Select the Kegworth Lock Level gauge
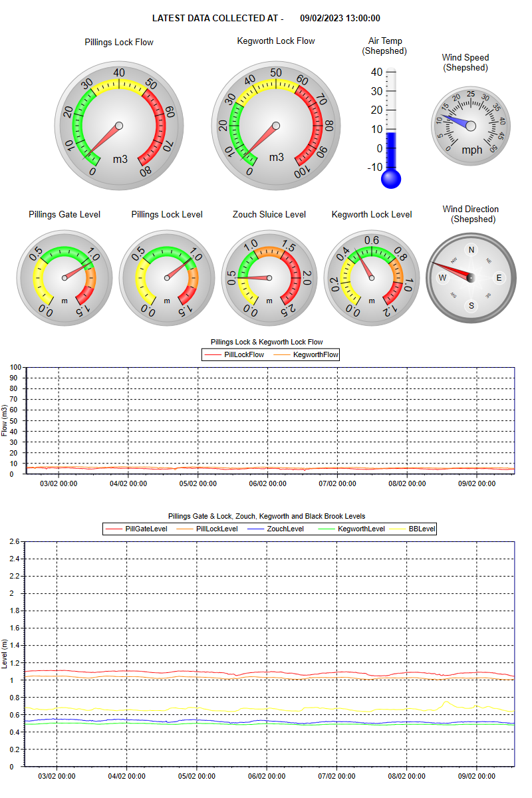Viewport: 532px width, 798px height. click(372, 278)
